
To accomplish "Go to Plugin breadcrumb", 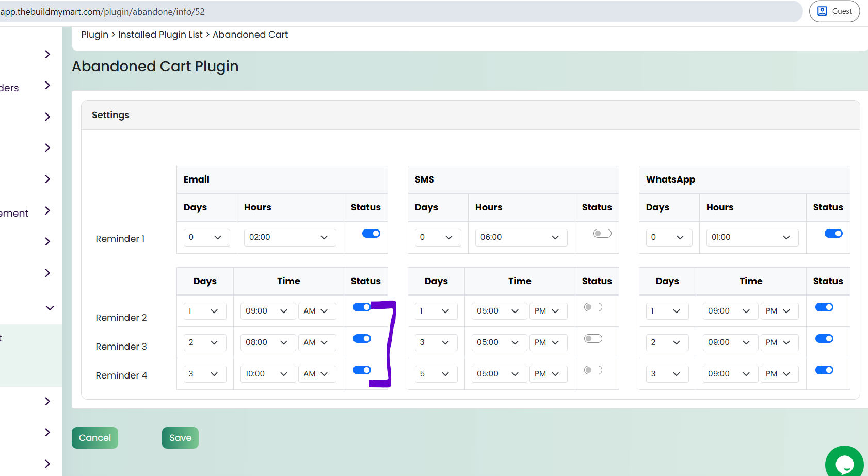I will click(x=95, y=35).
